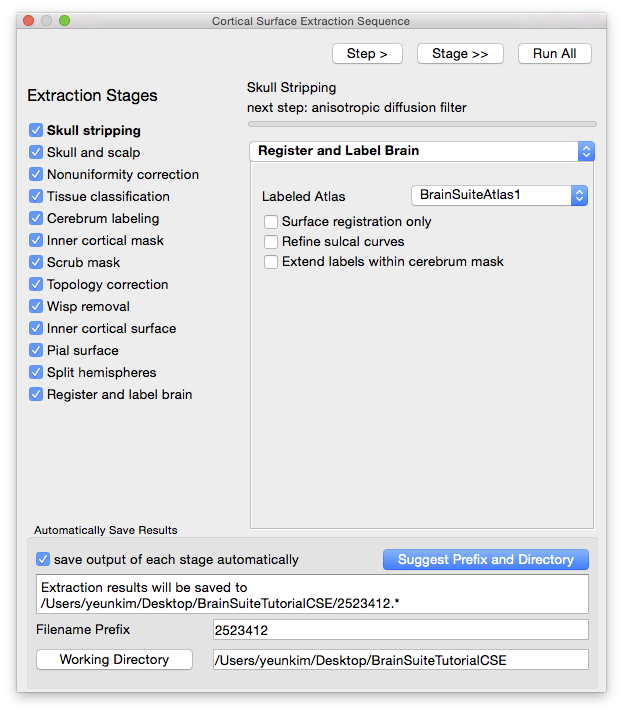Toggle the Topology correction checkbox
This screenshot has height=713, width=623.
click(x=36, y=284)
